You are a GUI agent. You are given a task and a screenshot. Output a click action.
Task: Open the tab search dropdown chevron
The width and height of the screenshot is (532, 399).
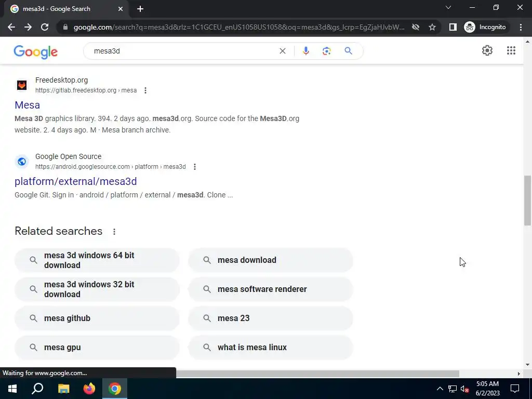click(x=448, y=7)
